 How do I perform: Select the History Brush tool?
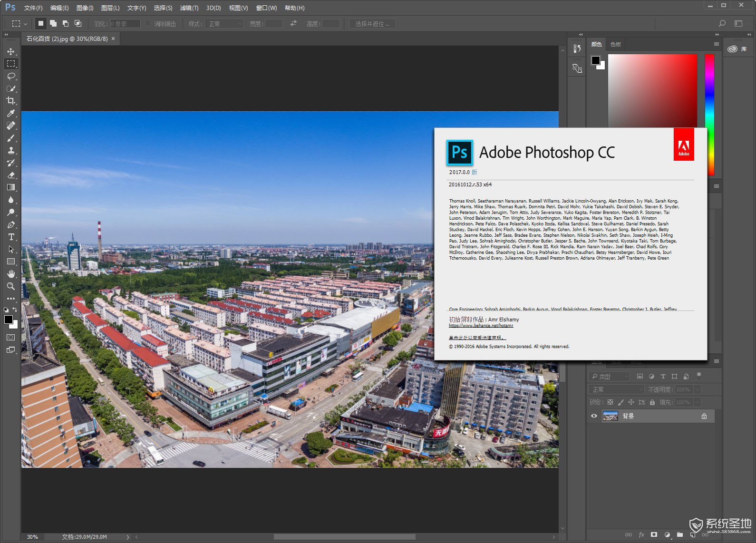(x=11, y=163)
